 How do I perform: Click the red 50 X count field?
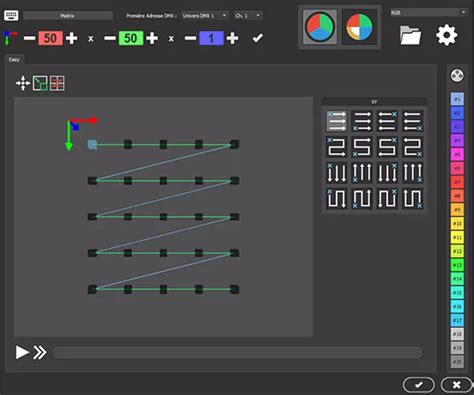(x=50, y=38)
